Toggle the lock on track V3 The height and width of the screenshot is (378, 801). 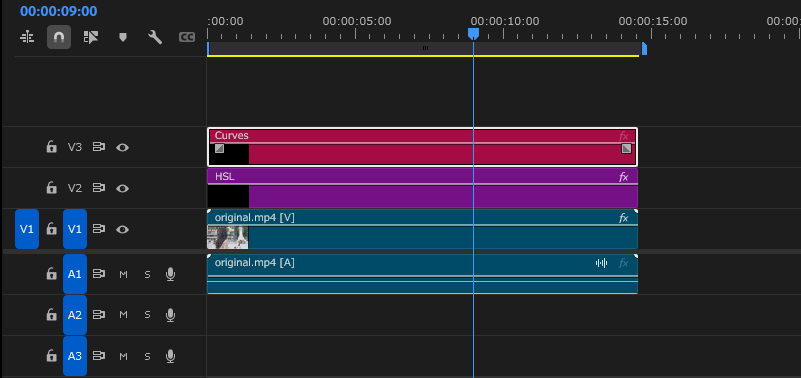tap(51, 147)
